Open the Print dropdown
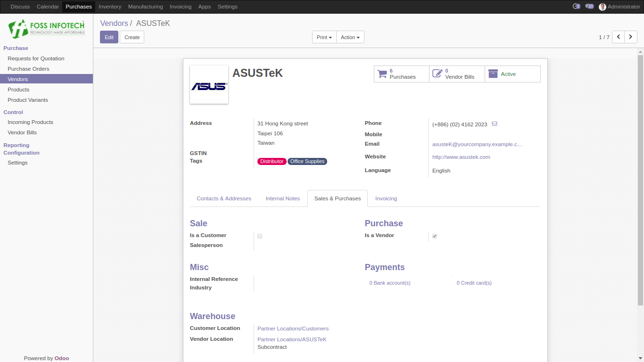Screen dimensions: 644x362 [324, 37]
